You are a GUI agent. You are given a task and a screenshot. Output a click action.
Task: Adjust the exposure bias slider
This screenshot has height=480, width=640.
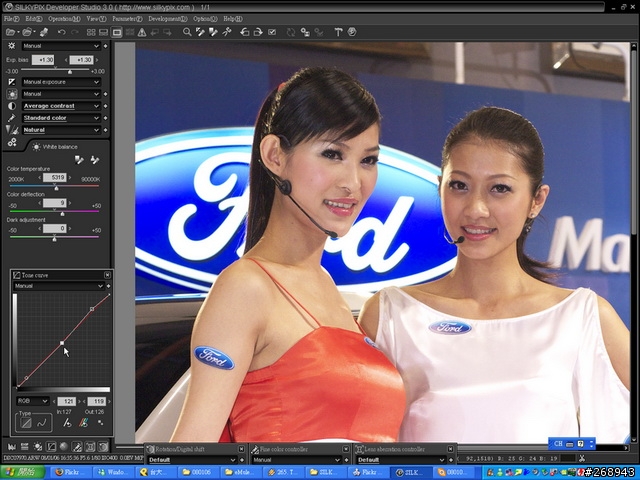[x=70, y=71]
